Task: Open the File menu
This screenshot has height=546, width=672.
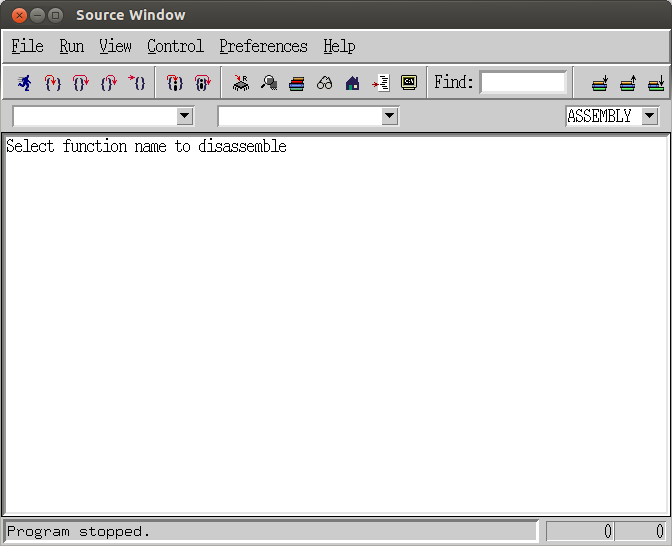Action: 27,46
